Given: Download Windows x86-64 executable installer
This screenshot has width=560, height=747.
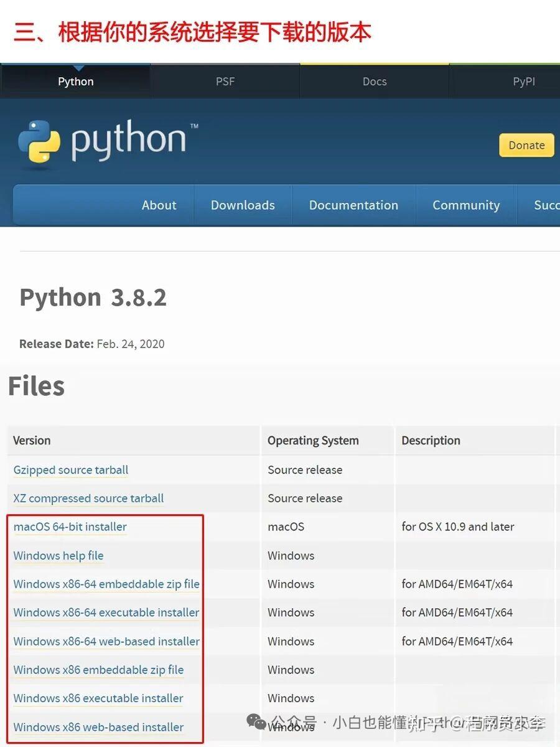Looking at the screenshot, I should 106,613.
